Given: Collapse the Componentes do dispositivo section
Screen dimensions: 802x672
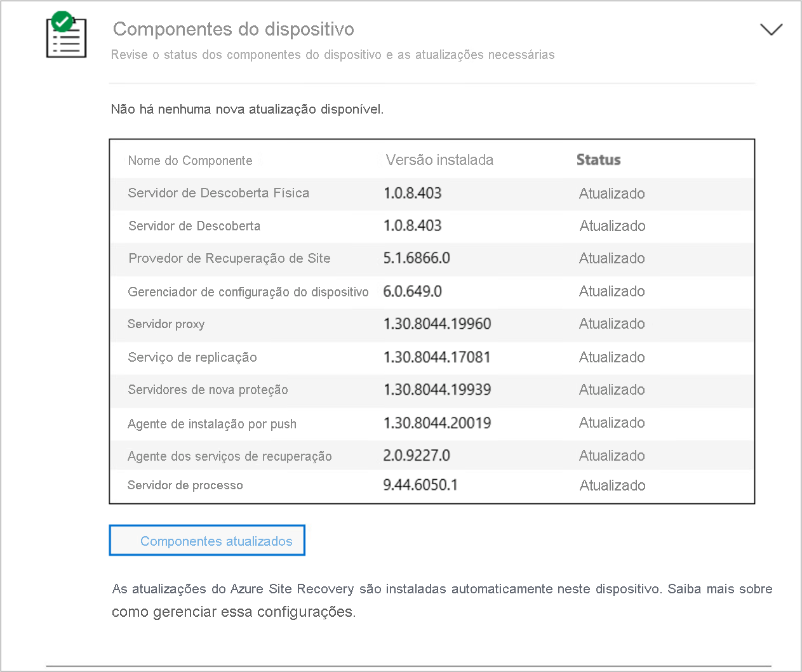Looking at the screenshot, I should tap(772, 29).
